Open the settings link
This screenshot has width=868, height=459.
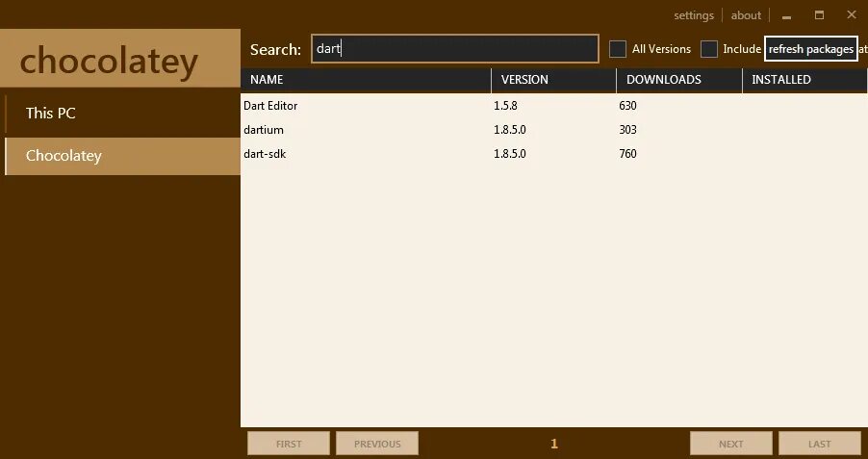[694, 15]
